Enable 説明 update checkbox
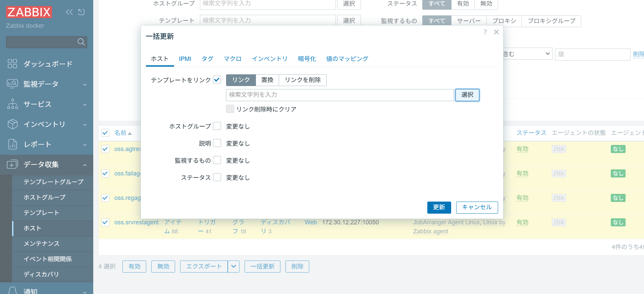644x294 pixels. [x=217, y=143]
